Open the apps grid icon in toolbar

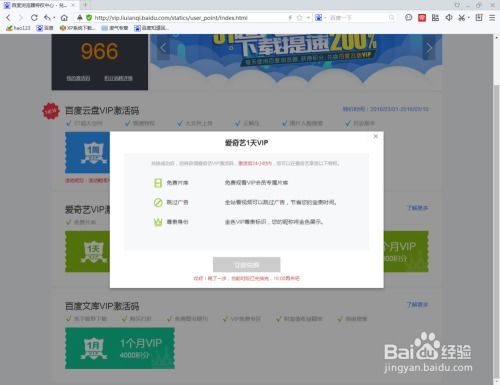[x=435, y=18]
